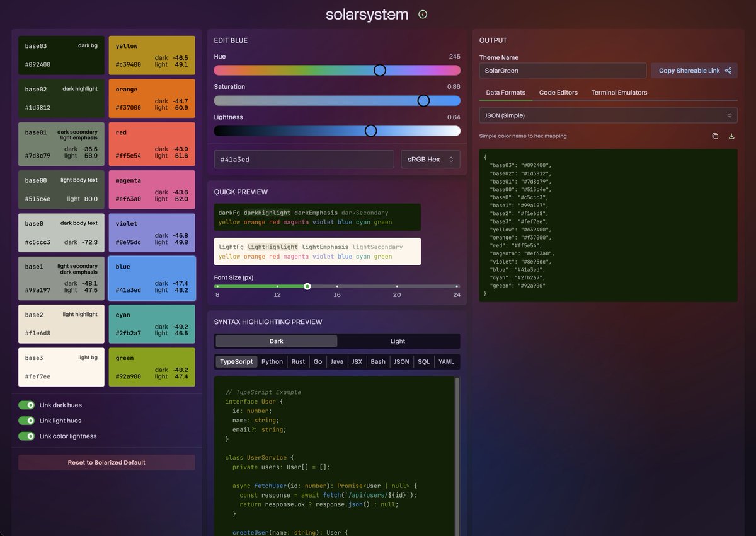
Task: Download the output file icon
Action: [731, 136]
